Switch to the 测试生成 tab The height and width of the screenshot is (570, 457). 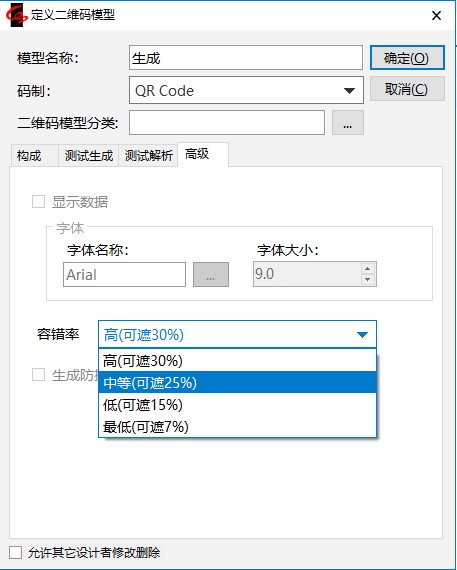pyautogui.click(x=89, y=156)
